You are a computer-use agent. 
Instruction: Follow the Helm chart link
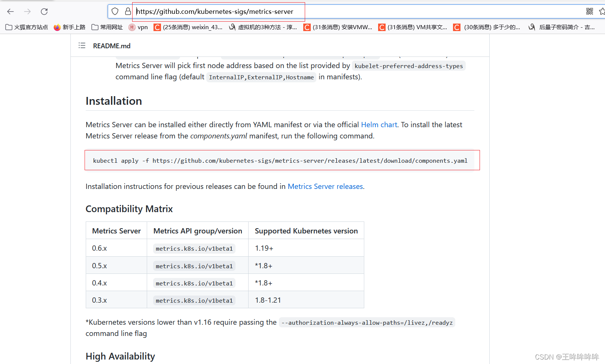click(x=379, y=125)
